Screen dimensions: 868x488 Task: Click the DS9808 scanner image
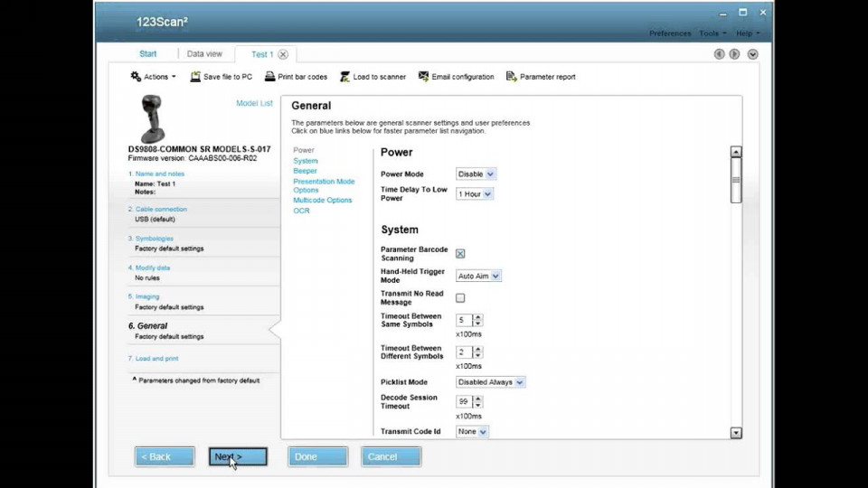click(x=153, y=119)
